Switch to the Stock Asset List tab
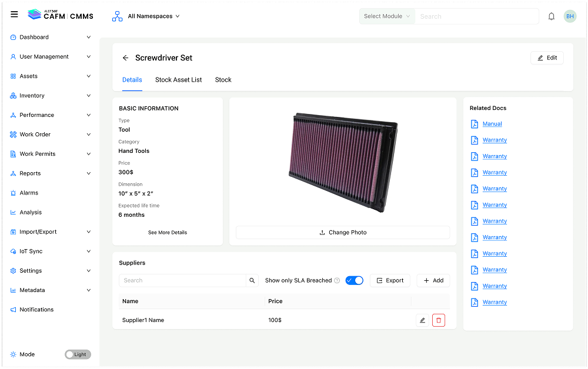 179,80
